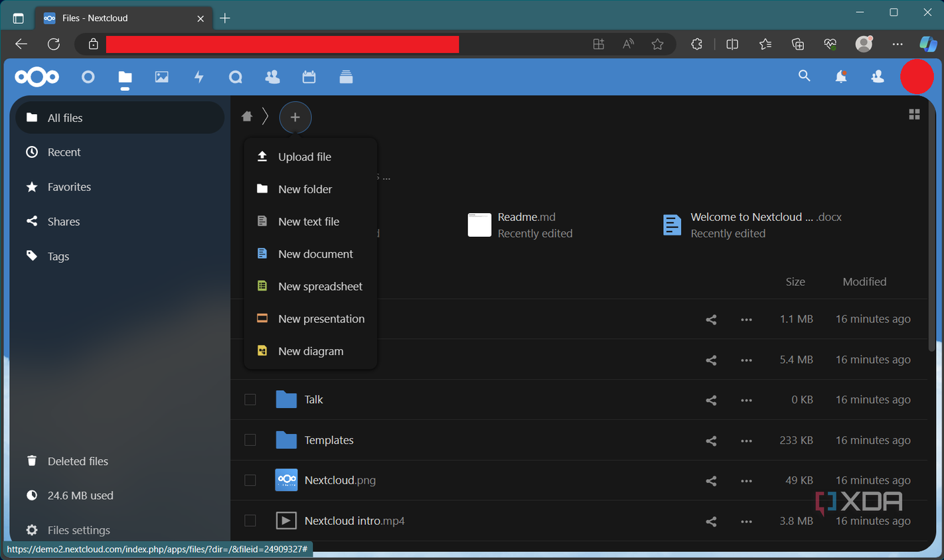The image size is (944, 560).
Task: Play Nextcloud intro.mp4 file
Action: coord(354,521)
